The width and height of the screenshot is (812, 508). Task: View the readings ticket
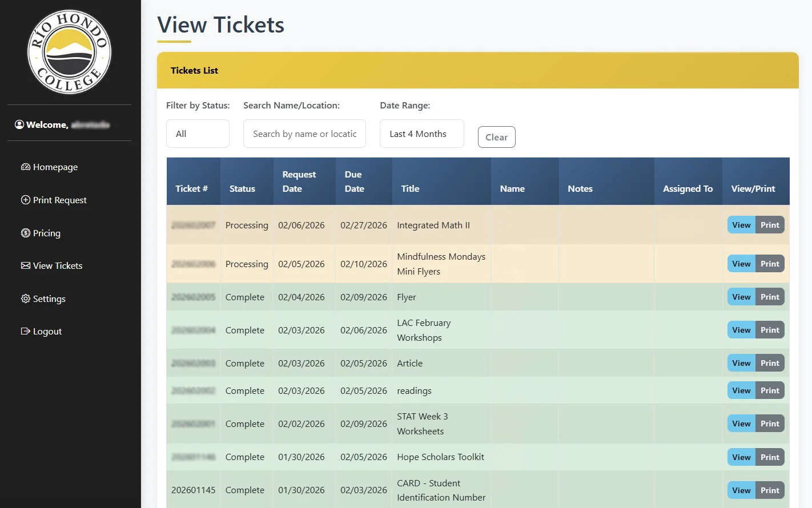741,390
